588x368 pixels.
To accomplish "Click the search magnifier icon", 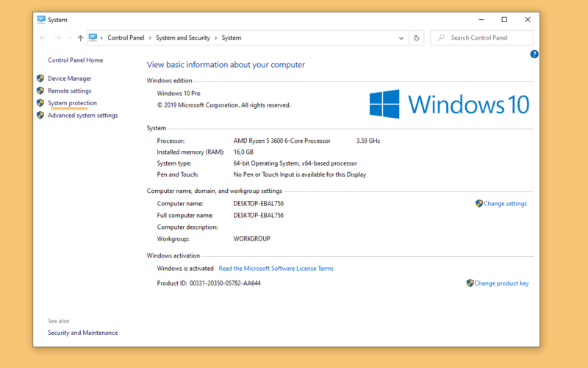I will tap(442, 38).
